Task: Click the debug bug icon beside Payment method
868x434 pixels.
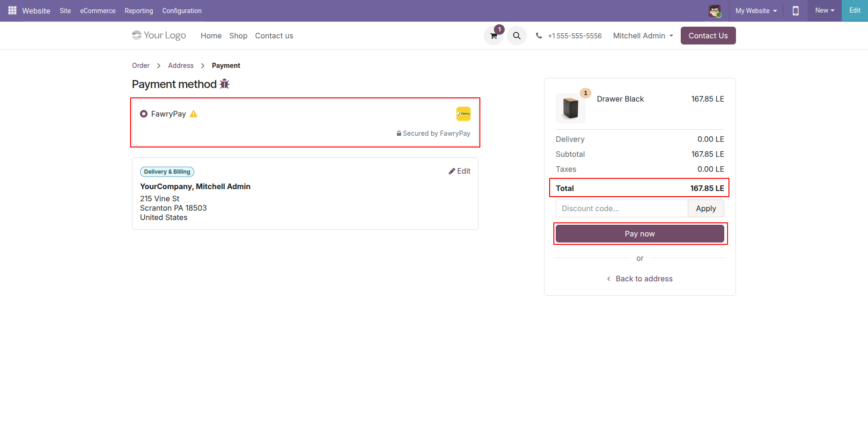Action: [225, 84]
